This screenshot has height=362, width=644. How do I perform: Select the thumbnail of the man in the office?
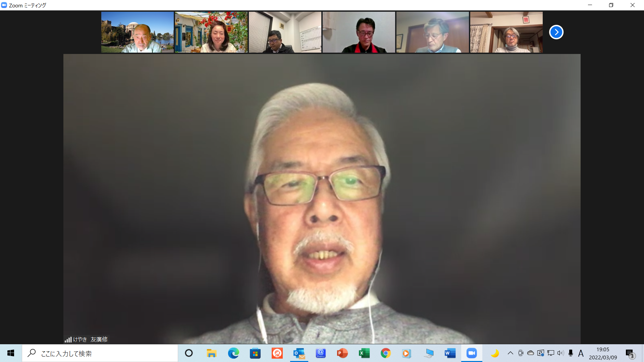pyautogui.click(x=285, y=32)
